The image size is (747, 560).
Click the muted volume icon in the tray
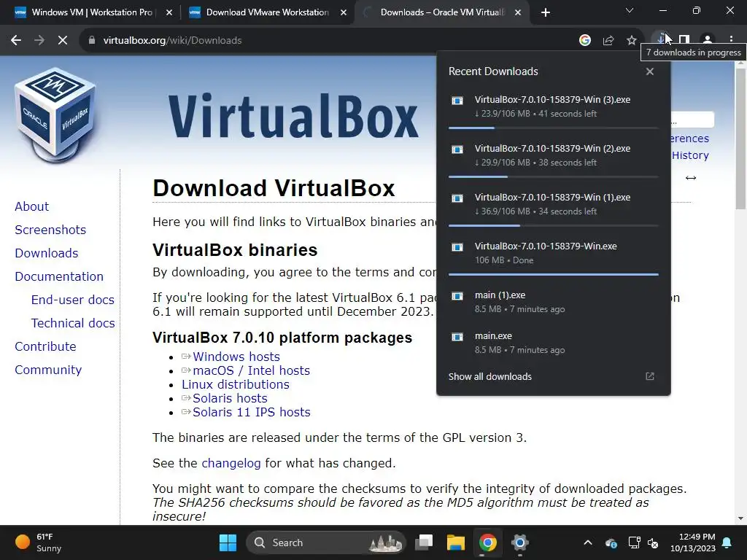[x=653, y=542]
